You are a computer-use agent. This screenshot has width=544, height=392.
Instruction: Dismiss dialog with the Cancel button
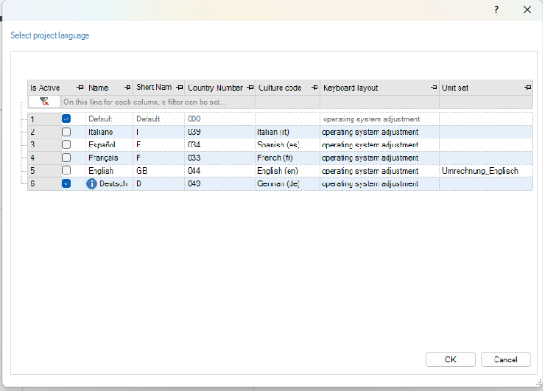[x=505, y=360]
